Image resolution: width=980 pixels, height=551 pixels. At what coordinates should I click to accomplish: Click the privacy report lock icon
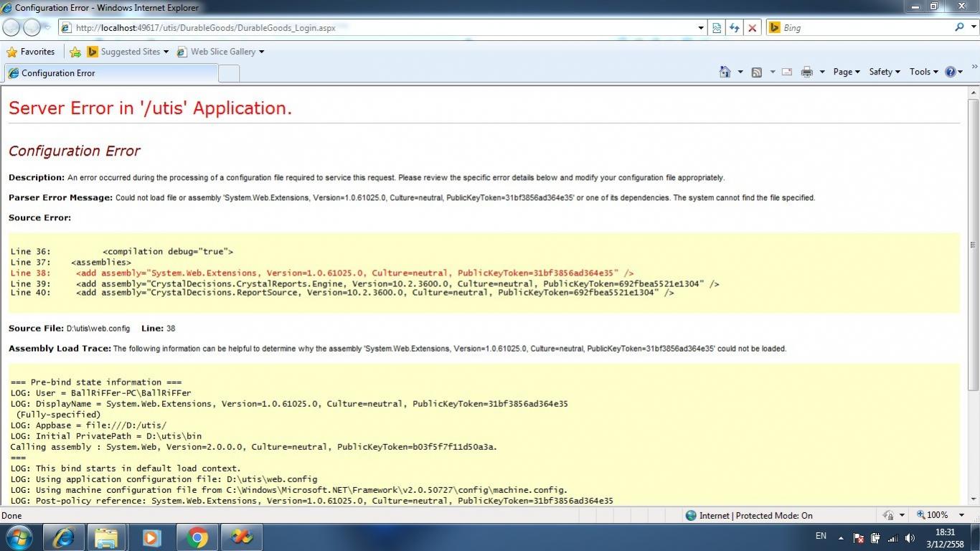pos(888,515)
